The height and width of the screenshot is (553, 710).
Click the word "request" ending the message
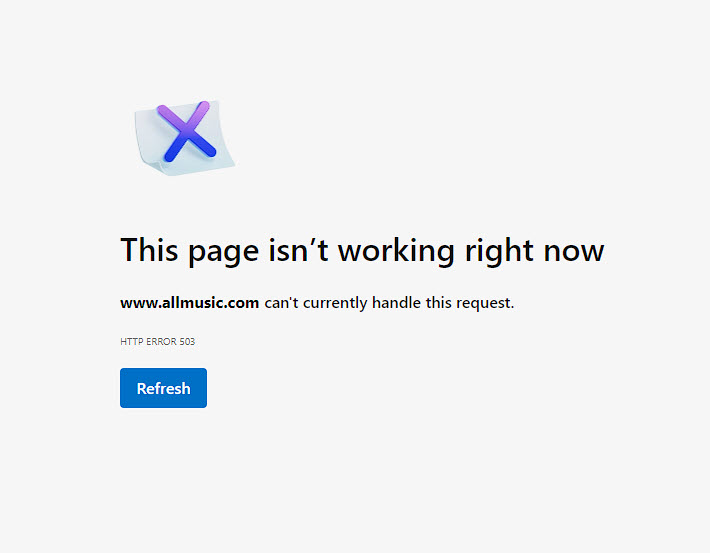[x=485, y=303]
